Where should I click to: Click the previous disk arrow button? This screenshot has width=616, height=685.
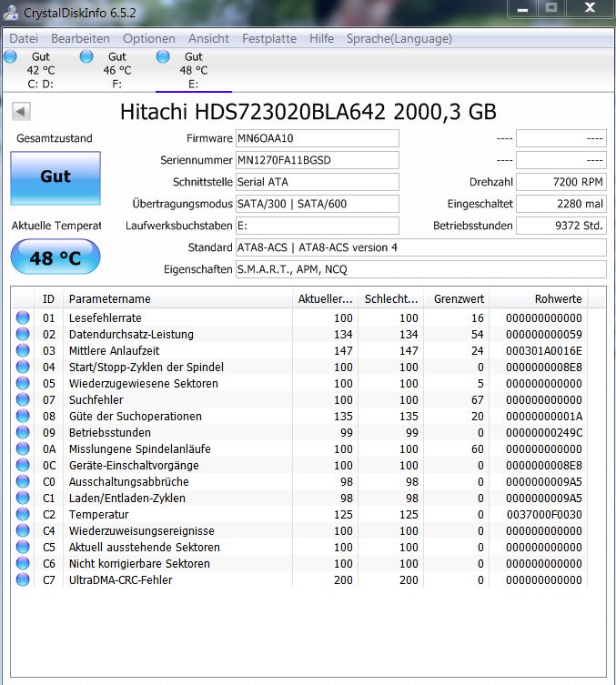coord(21,111)
